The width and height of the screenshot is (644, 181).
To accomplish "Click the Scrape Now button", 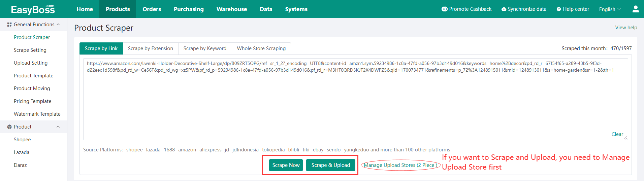I will [286, 165].
